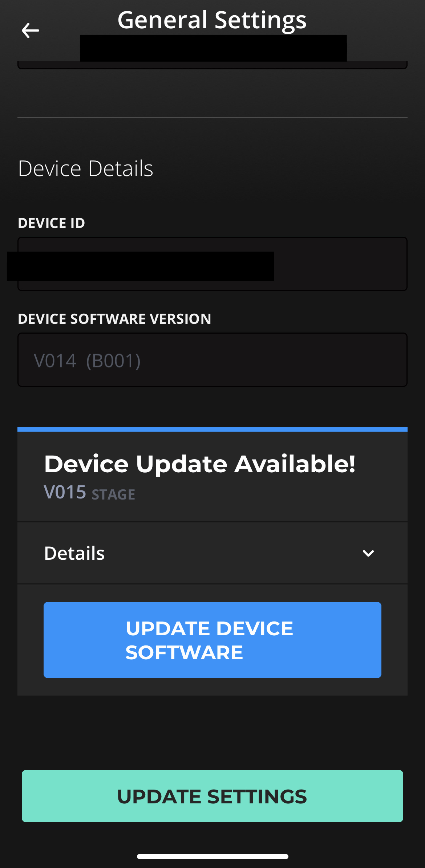
Task: Expand Details with the chevron arrow
Action: 368,553
